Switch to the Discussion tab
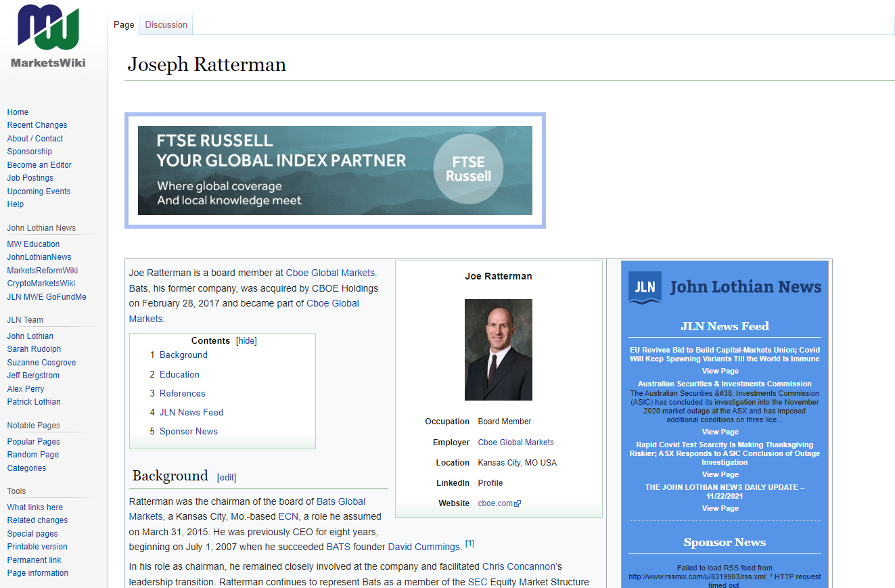Image resolution: width=895 pixels, height=588 pixels. (x=166, y=24)
